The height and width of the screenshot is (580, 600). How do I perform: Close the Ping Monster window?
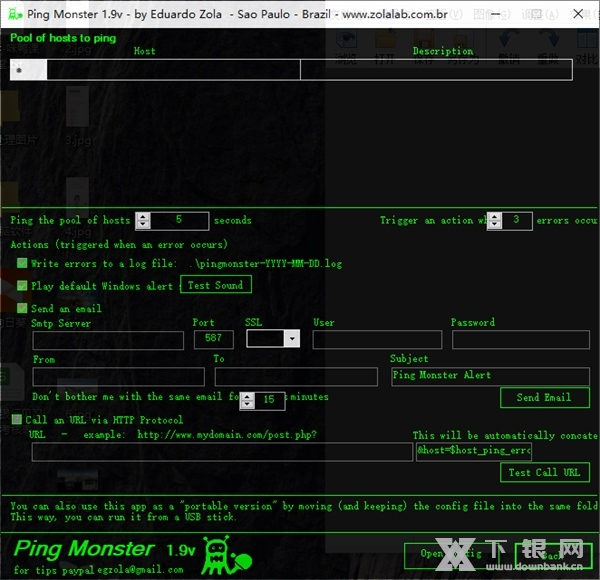pyautogui.click(x=578, y=14)
